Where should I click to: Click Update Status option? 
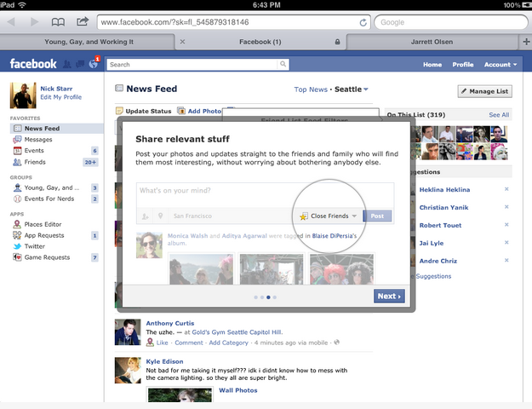[x=144, y=111]
